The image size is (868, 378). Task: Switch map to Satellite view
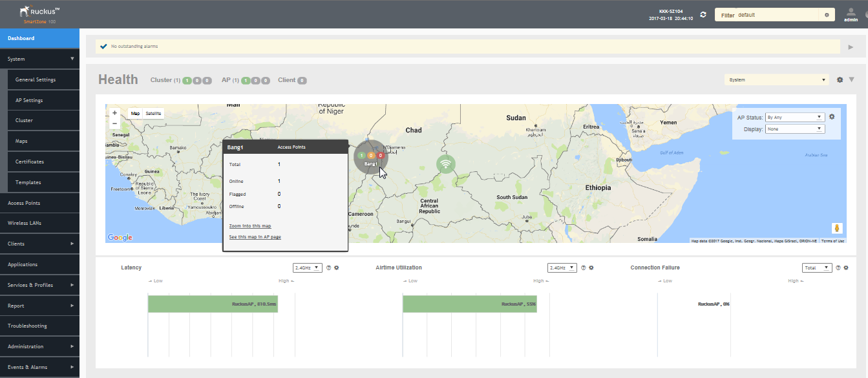153,113
